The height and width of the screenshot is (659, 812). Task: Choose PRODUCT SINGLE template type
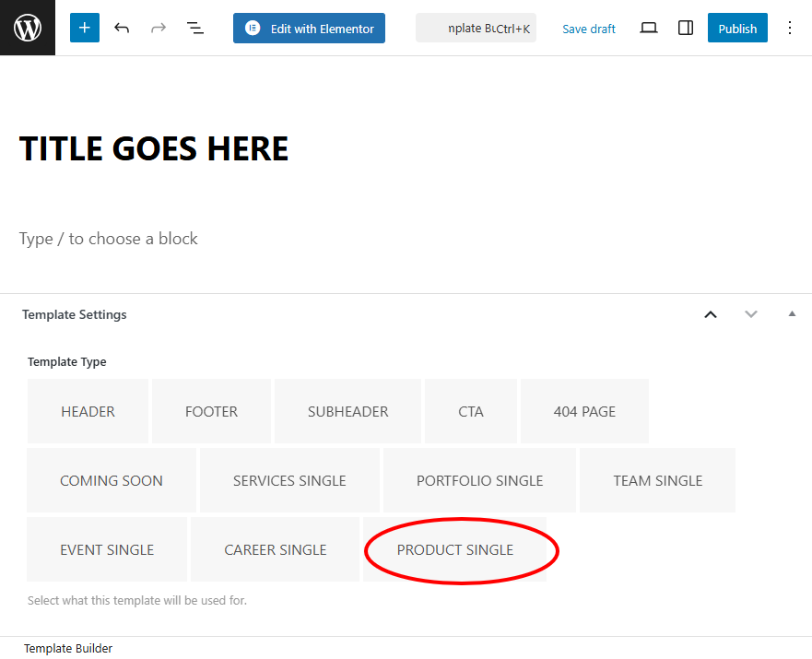[x=455, y=549]
